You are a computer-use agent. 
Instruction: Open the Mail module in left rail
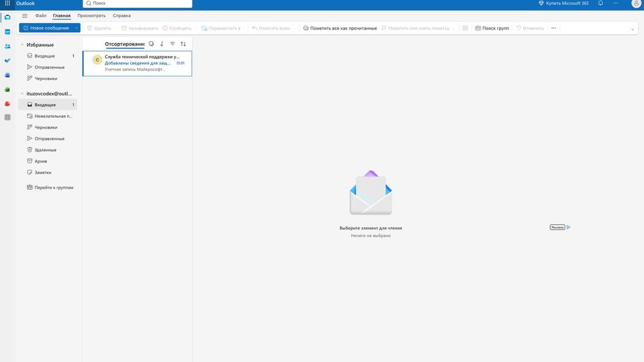click(7, 17)
